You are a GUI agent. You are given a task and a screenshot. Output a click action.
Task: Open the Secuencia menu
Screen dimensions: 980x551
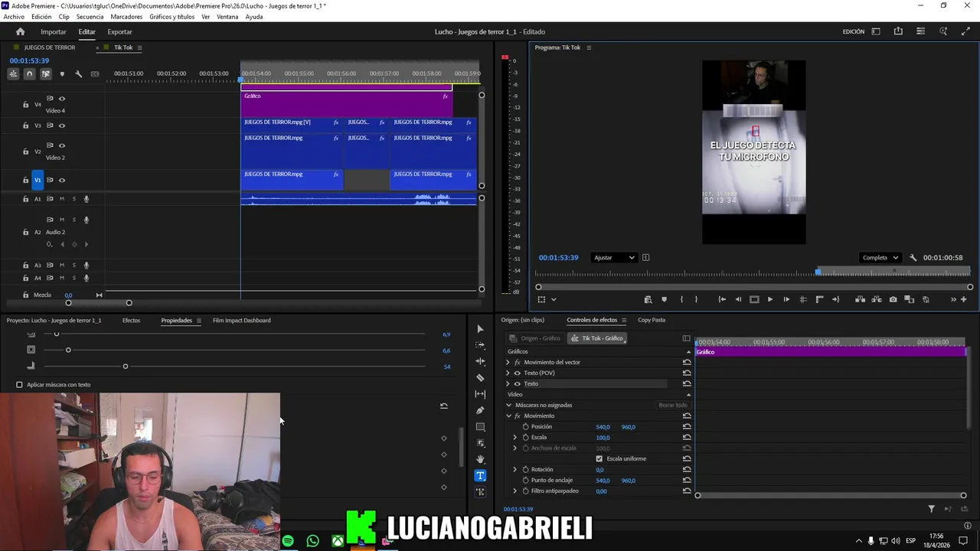90,17
